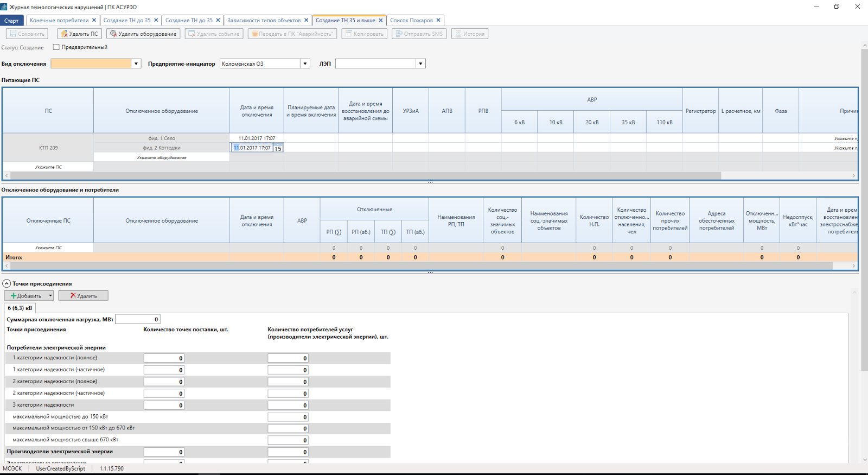The height and width of the screenshot is (475, 868).
Task: Toggle the Предварительный checkbox
Action: pos(56,47)
